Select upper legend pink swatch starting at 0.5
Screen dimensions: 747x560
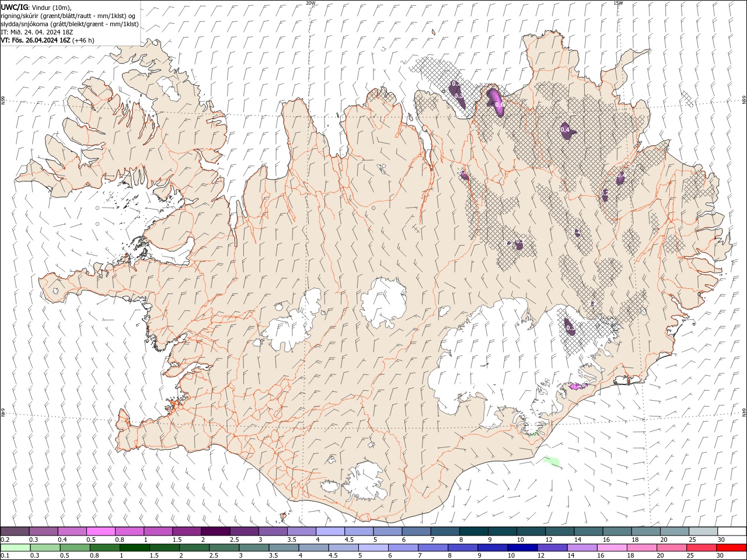coord(100,531)
